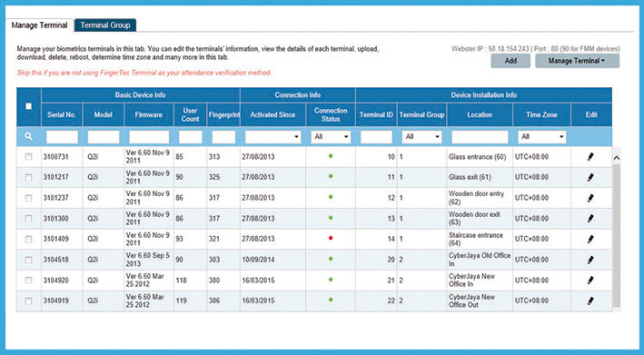The width and height of the screenshot is (644, 355).
Task: Check the box for serial 3100731
Action: pyautogui.click(x=28, y=157)
